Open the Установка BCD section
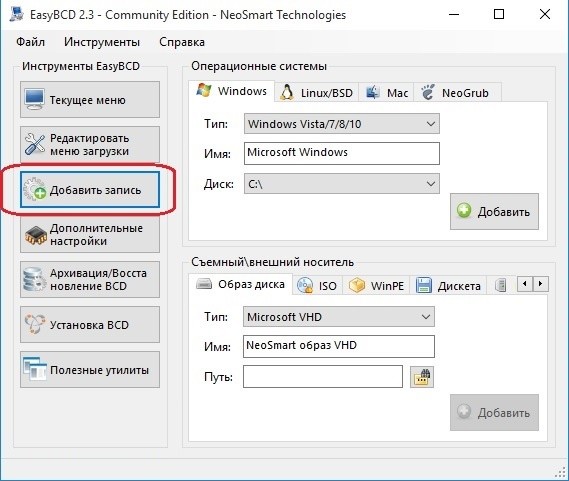The height and width of the screenshot is (481, 569). 90,325
